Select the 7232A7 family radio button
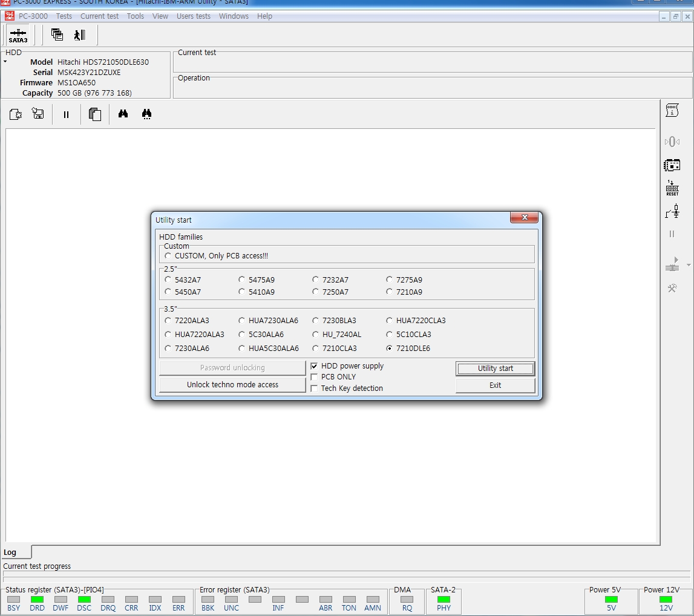Viewport: 694px width, 616px height. [315, 280]
